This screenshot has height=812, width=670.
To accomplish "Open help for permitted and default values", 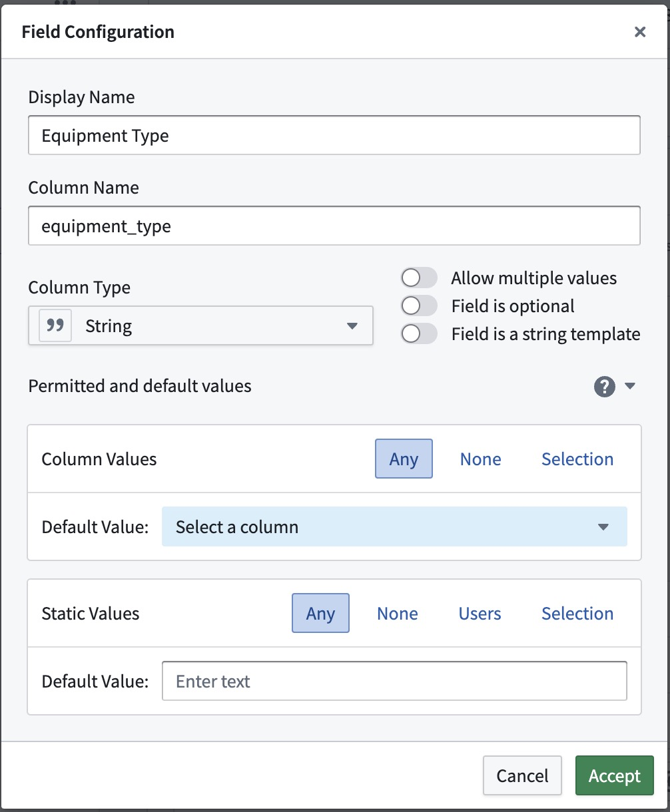I will pos(604,387).
